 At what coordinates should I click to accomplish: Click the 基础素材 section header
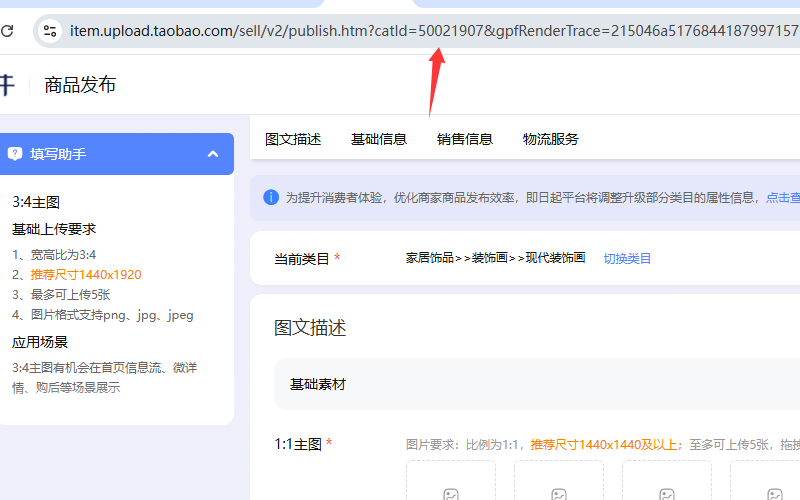tap(318, 384)
